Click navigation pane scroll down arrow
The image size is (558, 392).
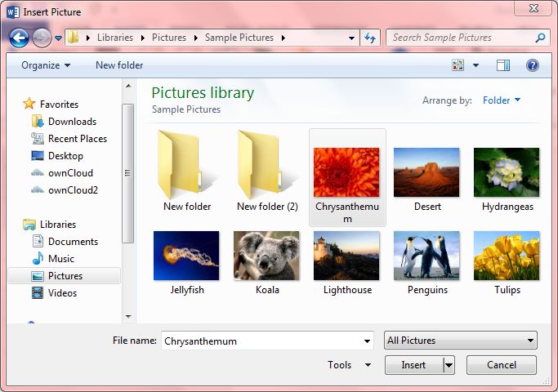128,316
